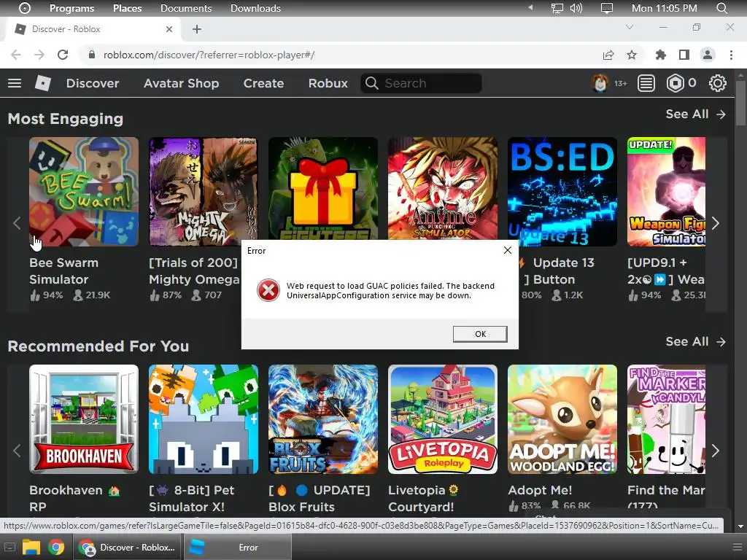Launch Chrome from the taskbar
Screen dimensions: 747x560
pyautogui.click(x=56, y=547)
